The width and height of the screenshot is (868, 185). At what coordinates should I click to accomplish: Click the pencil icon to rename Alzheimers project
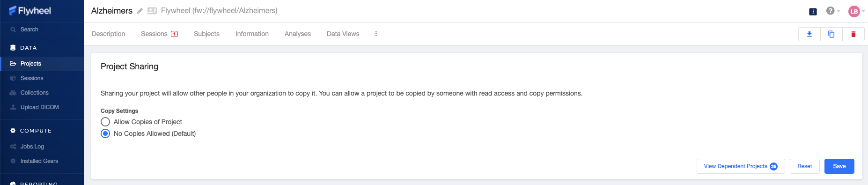coord(140,11)
